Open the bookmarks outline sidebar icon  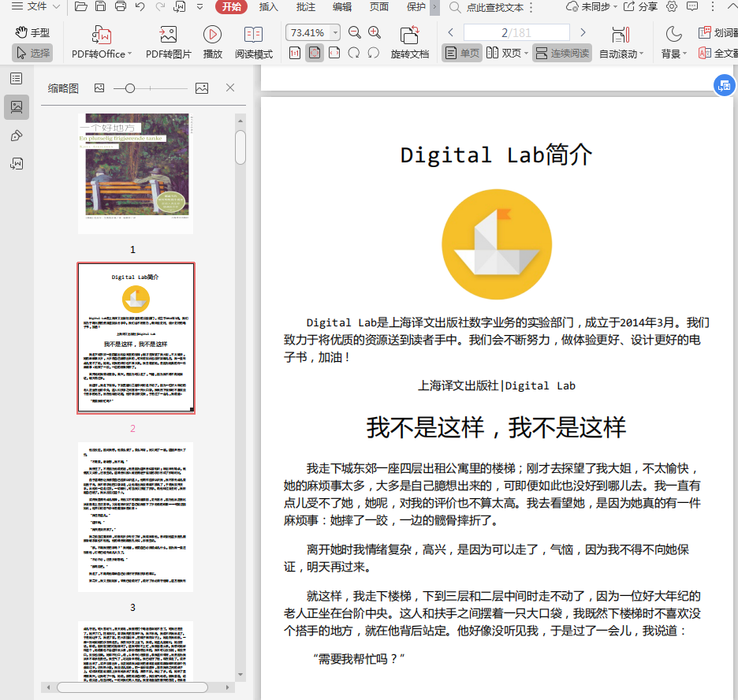coord(16,78)
